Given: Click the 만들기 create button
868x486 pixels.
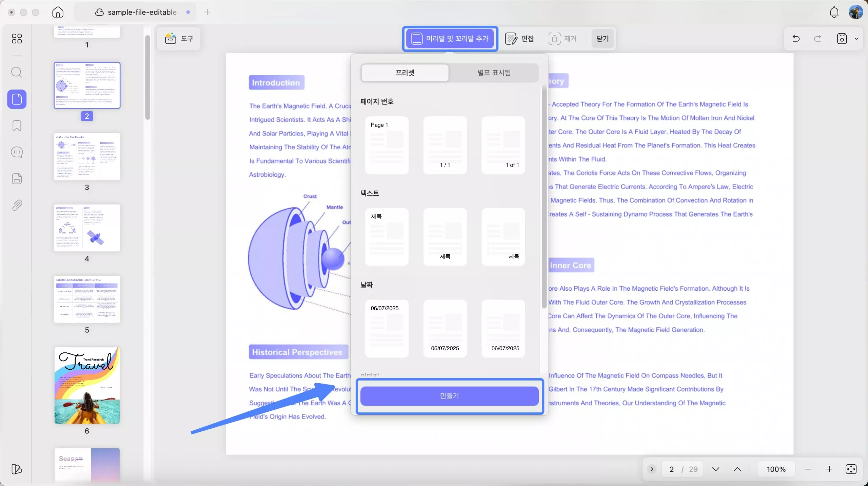Looking at the screenshot, I should [450, 396].
